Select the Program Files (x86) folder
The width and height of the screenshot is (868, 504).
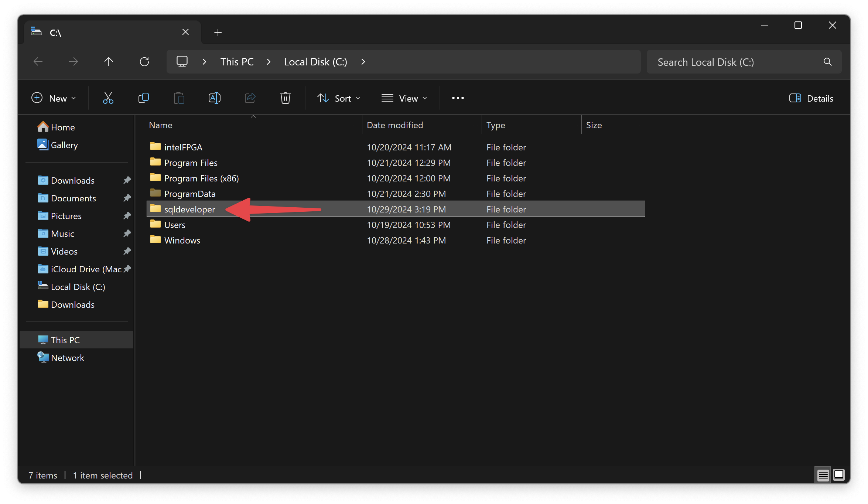(396, 178)
